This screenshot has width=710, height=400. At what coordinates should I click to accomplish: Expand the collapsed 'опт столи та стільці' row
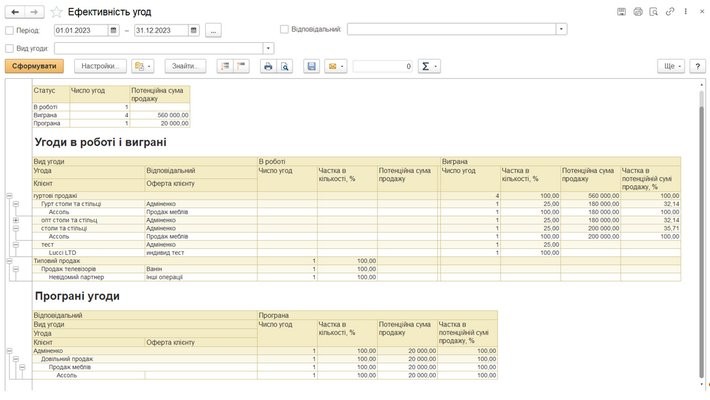(x=16, y=220)
